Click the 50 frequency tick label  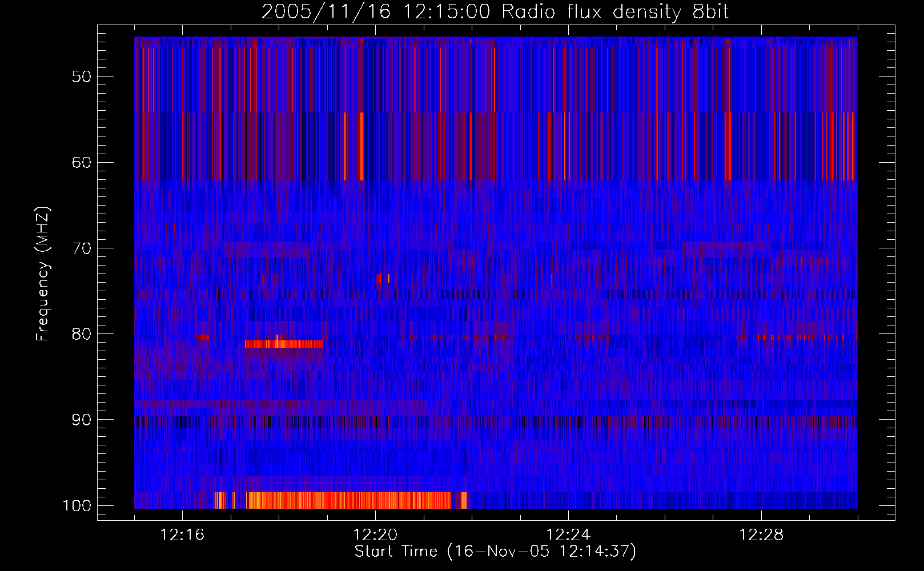click(x=82, y=77)
